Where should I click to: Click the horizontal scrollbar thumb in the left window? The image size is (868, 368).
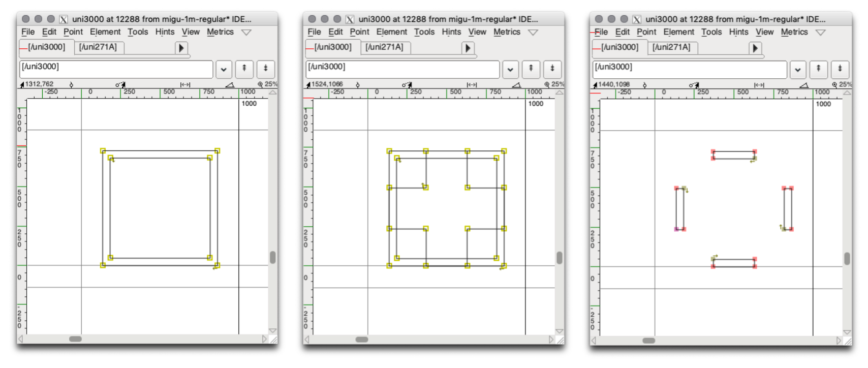75,339
